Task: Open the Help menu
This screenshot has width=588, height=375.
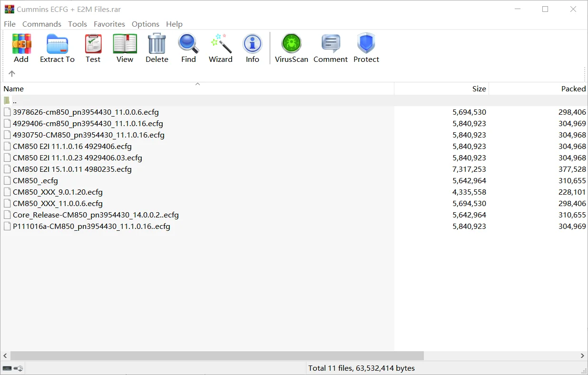Action: 174,24
